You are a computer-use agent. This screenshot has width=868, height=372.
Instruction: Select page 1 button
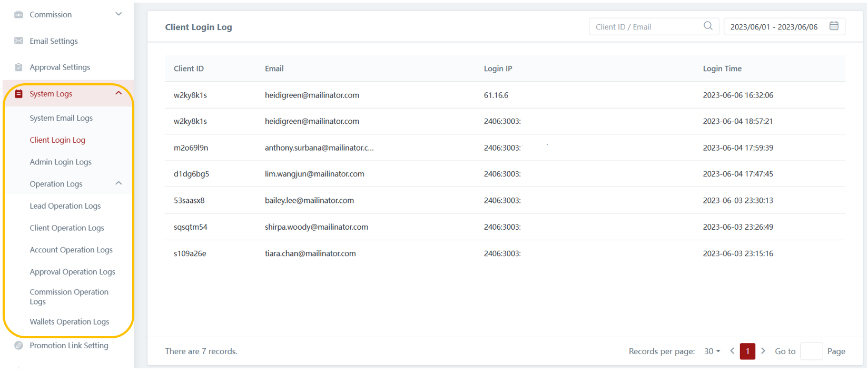[x=747, y=351]
